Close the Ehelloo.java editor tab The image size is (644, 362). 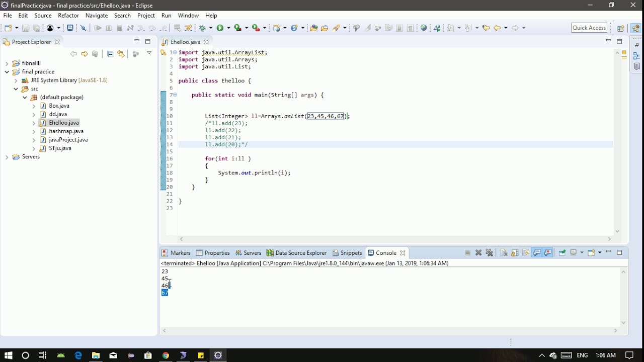[206, 42]
